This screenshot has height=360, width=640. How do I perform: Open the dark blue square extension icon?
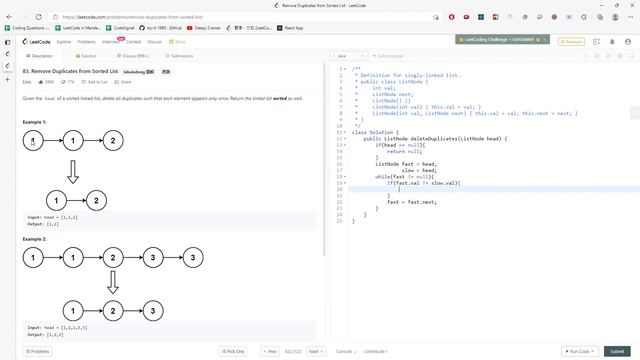pyautogui.click(x=481, y=17)
